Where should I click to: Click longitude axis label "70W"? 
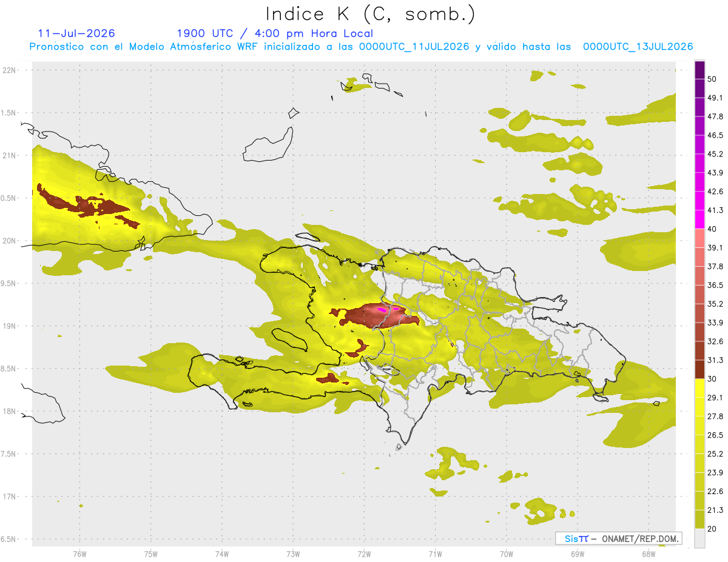(506, 554)
